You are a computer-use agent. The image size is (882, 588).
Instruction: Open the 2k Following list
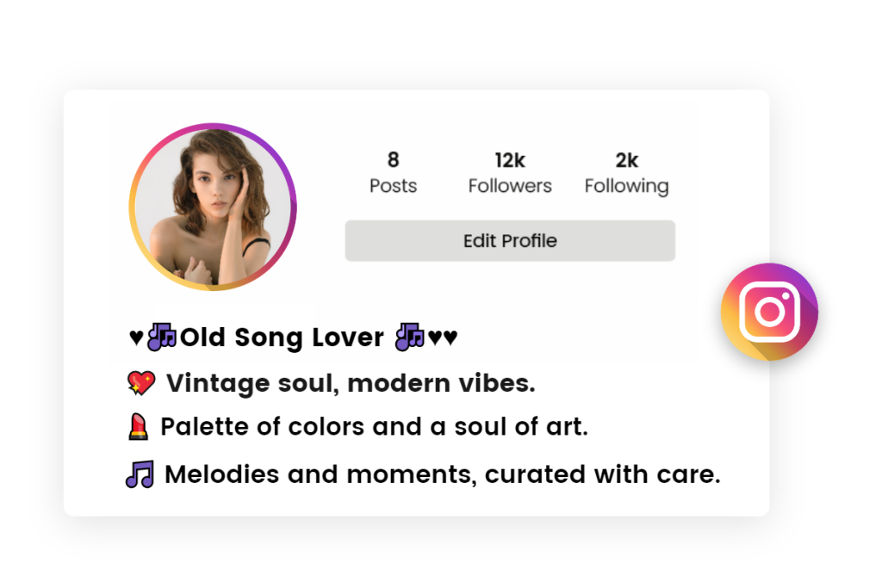626,170
